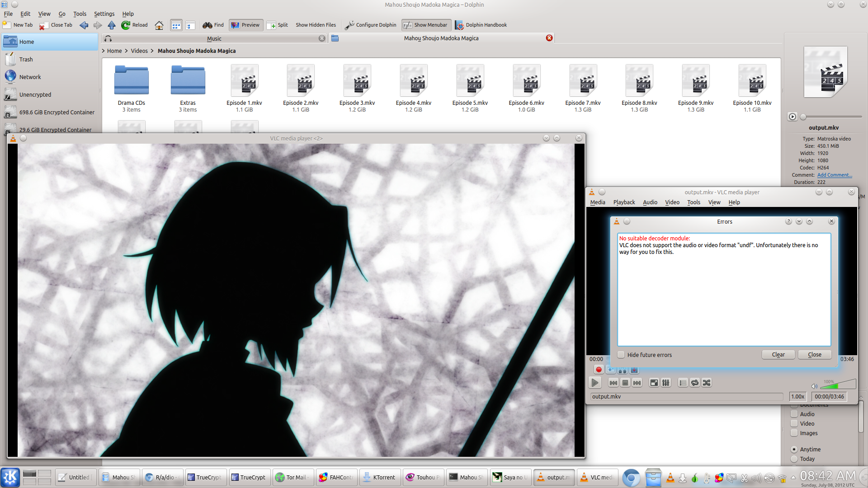
Task: Jump to previous media in VLC
Action: (x=613, y=383)
